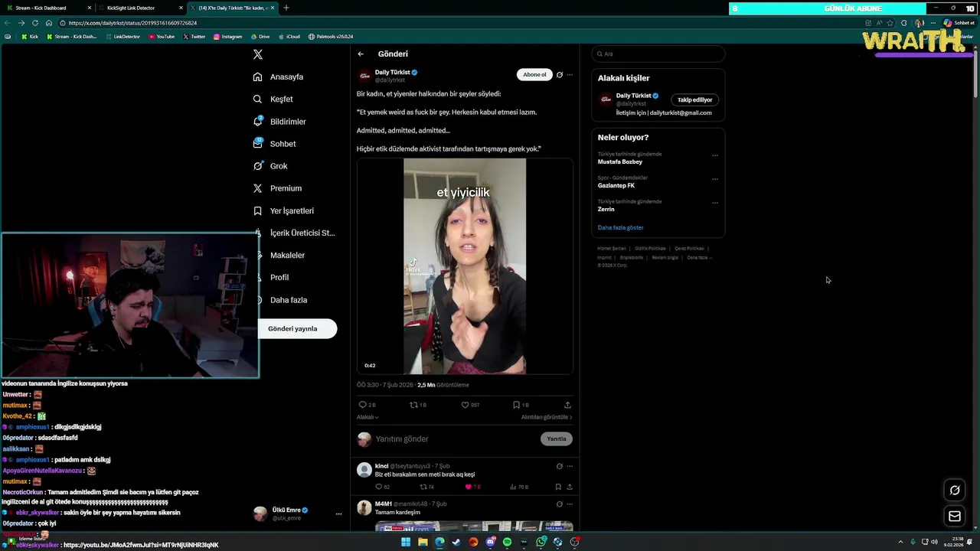Open File Explorer from taskbar

[x=423, y=542]
